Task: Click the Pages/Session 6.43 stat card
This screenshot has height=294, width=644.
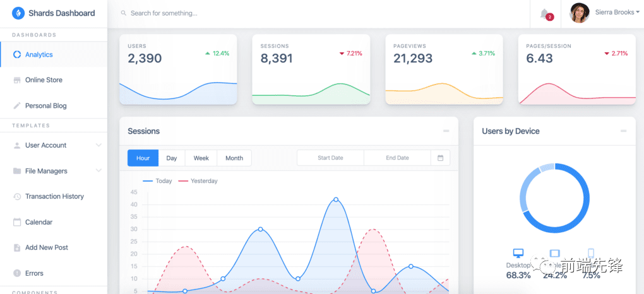Action: pyautogui.click(x=577, y=69)
